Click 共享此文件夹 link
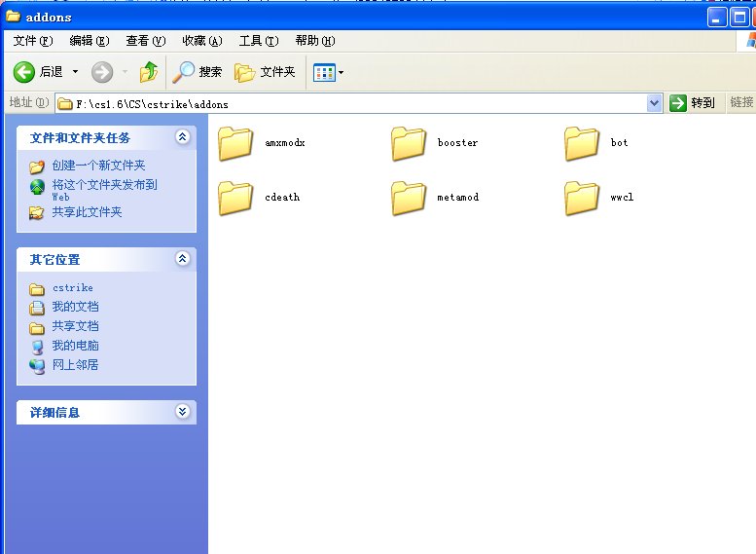This screenshot has height=554, width=756. [88, 212]
